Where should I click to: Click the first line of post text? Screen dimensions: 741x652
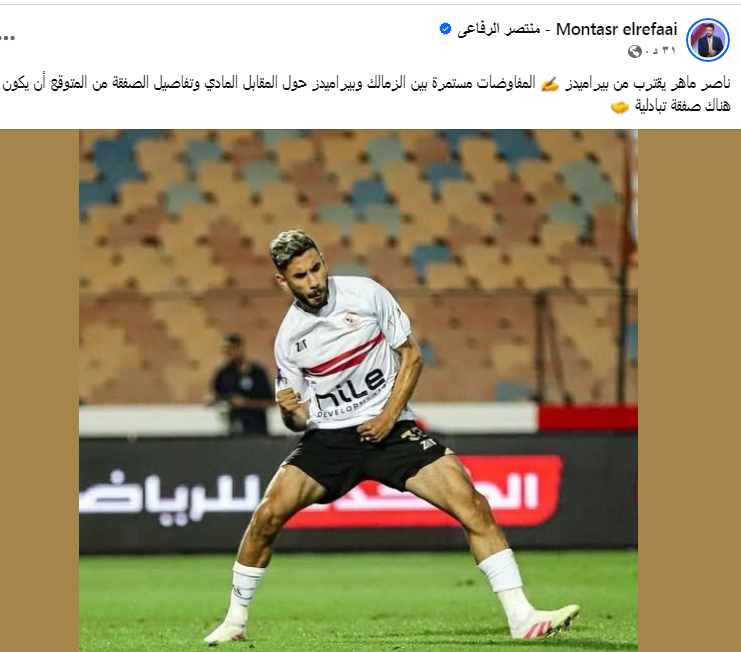[x=366, y=84]
